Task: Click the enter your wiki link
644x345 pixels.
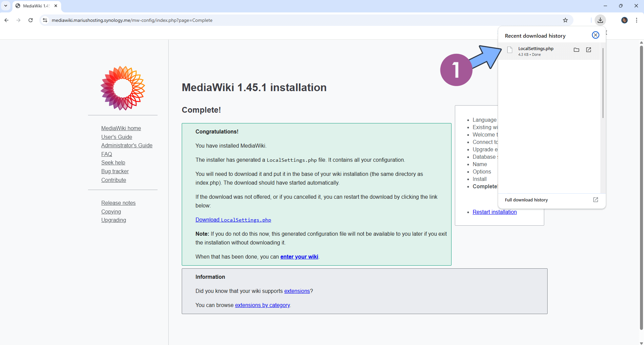Action: coord(299,257)
